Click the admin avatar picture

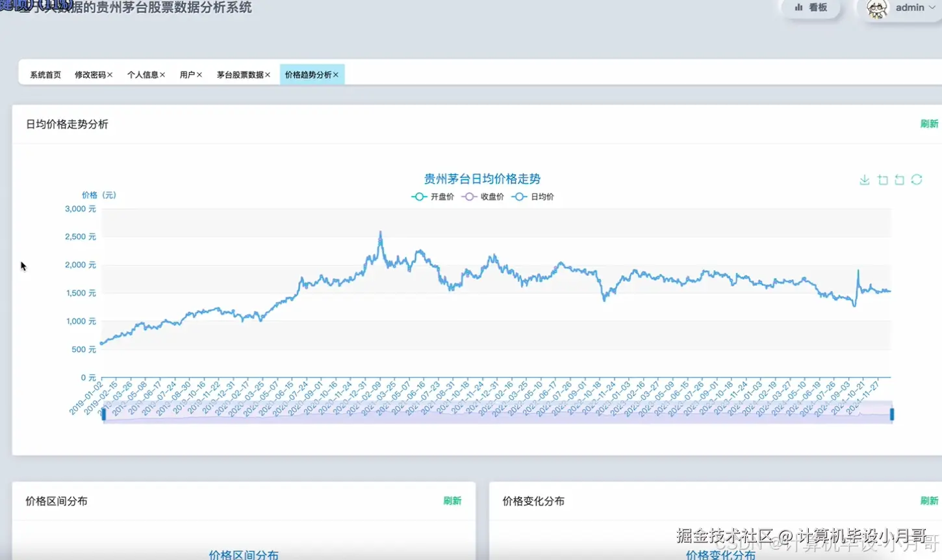click(x=878, y=8)
